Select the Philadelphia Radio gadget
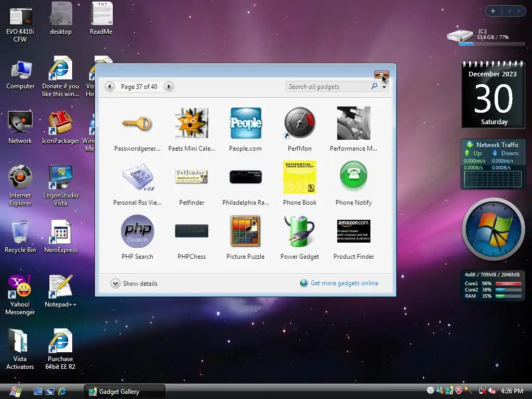The height and width of the screenshot is (399, 532). click(x=246, y=177)
